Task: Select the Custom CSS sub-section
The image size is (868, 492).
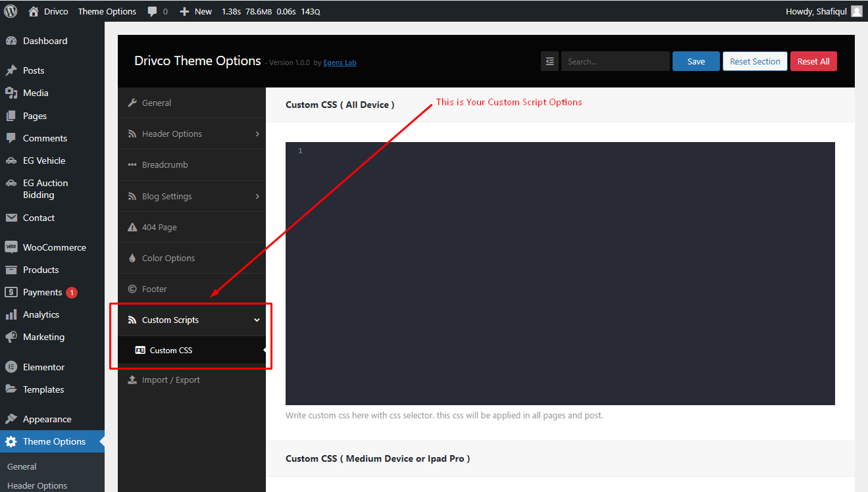Action: point(191,350)
